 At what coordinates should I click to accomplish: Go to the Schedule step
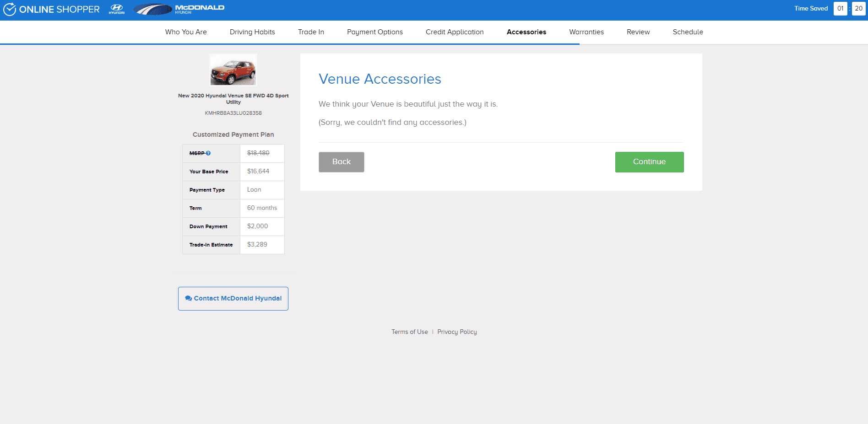688,32
